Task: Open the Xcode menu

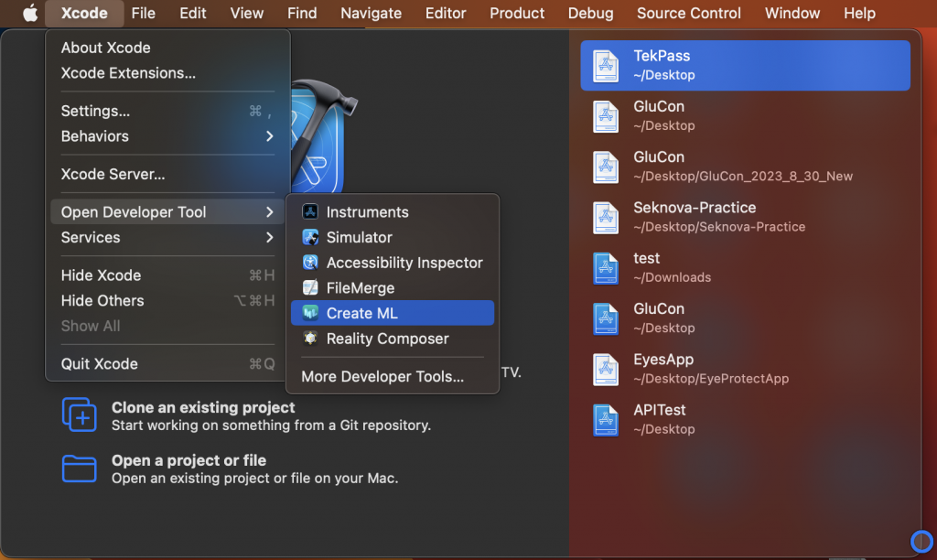Action: pyautogui.click(x=84, y=13)
